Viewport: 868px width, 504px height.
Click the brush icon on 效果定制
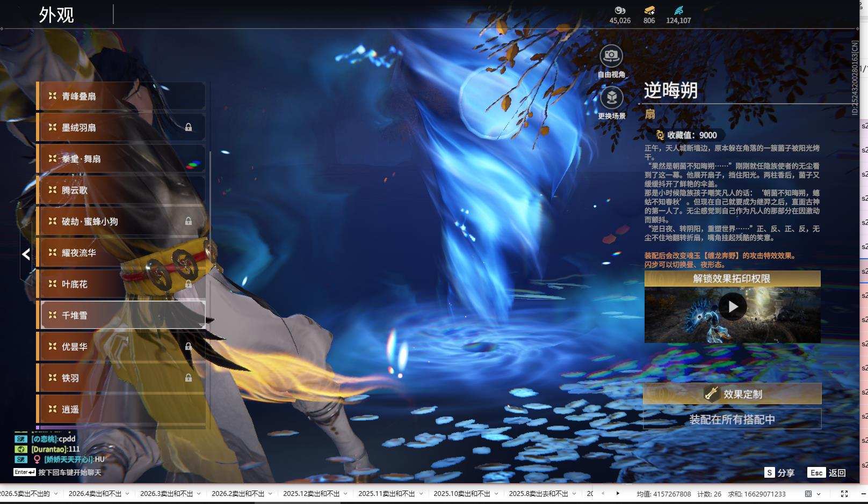pyautogui.click(x=712, y=393)
